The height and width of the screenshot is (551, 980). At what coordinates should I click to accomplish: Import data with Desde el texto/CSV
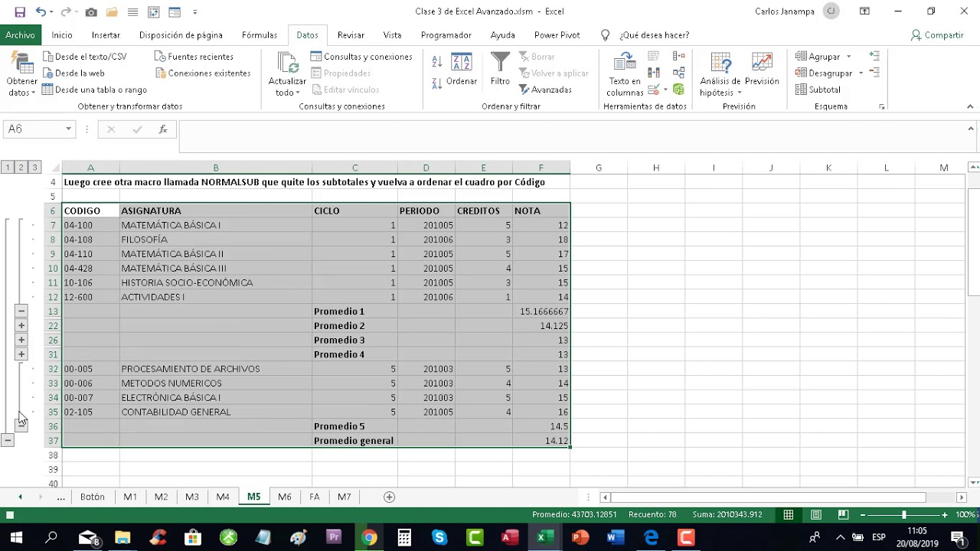84,57
